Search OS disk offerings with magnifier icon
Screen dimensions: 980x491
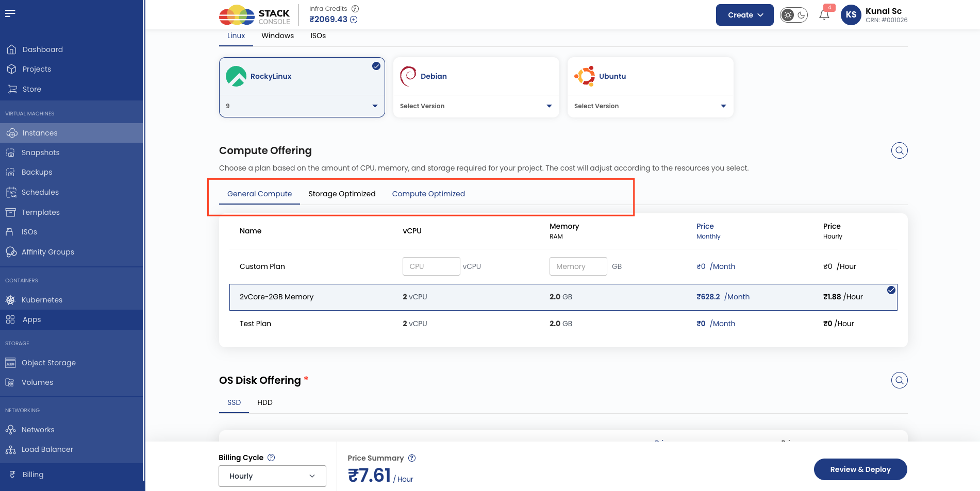click(899, 380)
